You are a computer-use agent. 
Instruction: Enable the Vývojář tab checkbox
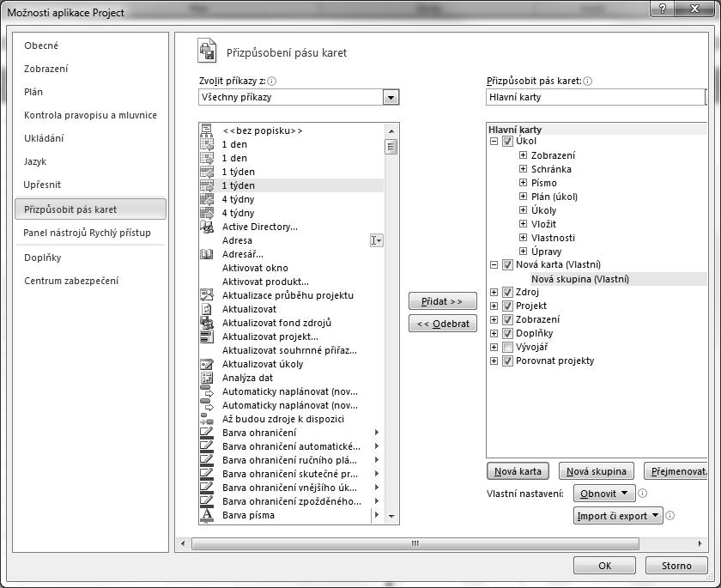tap(507, 347)
